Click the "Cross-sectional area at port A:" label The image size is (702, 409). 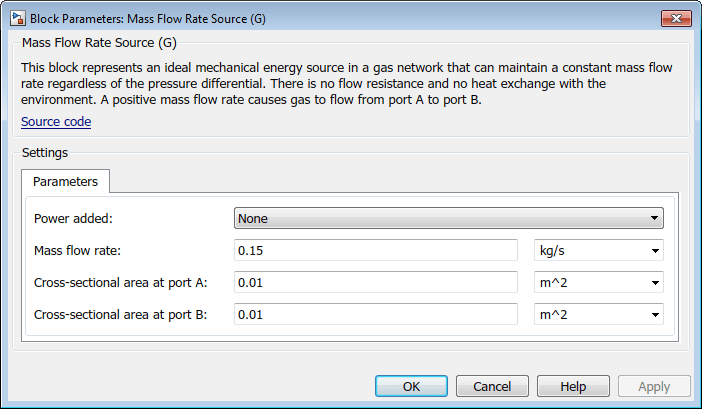[x=120, y=283]
